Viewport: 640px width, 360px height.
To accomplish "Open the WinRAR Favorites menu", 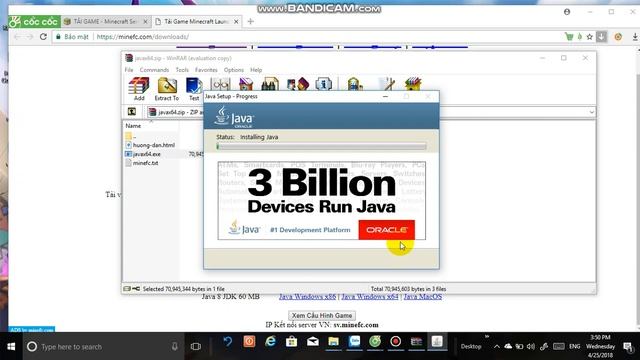I will click(x=206, y=70).
